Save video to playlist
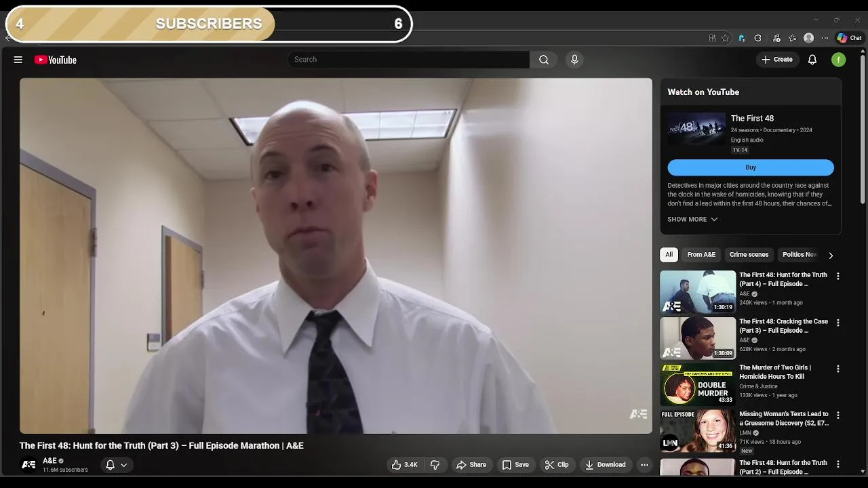This screenshot has width=868, height=488. pos(515,465)
